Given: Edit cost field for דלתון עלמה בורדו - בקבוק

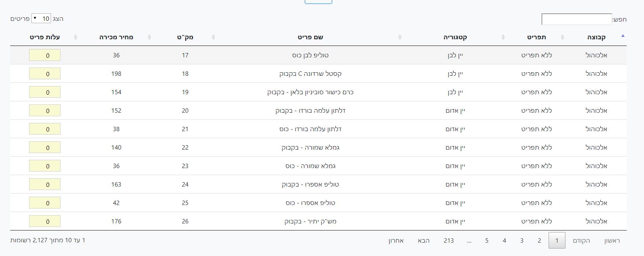Looking at the screenshot, I should point(45,111).
